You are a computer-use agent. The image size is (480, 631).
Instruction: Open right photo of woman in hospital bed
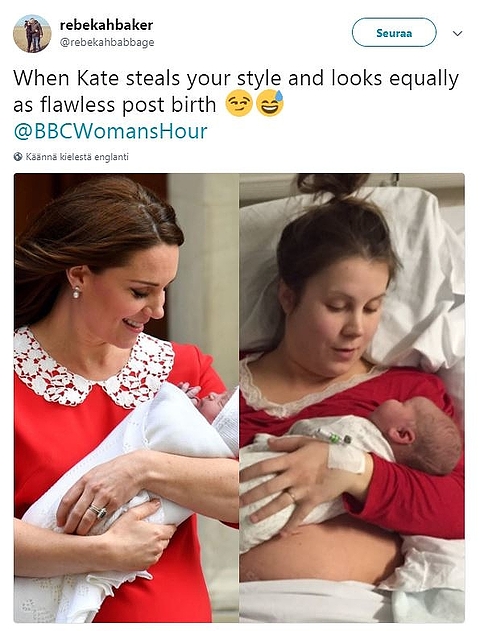point(352,398)
